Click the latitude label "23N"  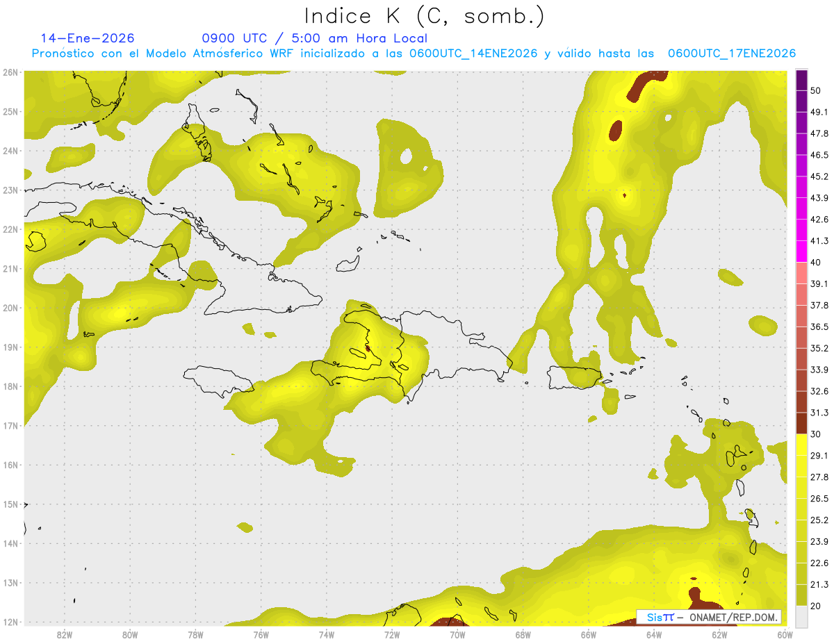click(x=10, y=190)
